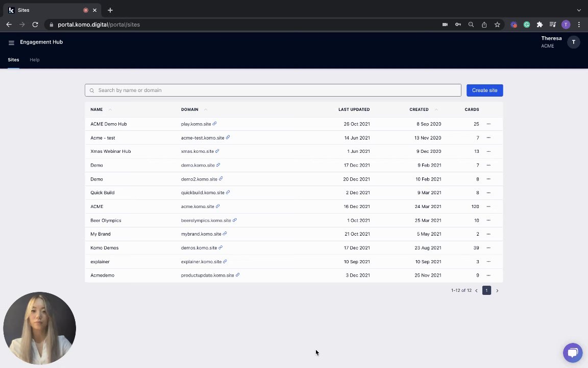Image resolution: width=588 pixels, height=368 pixels.
Task: Click the user avatar T in header
Action: [x=573, y=42]
